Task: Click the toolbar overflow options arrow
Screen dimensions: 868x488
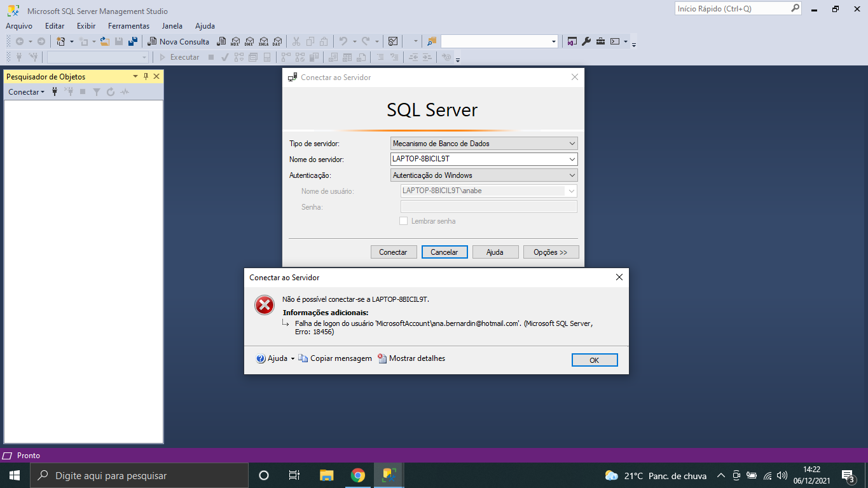Action: 634,44
